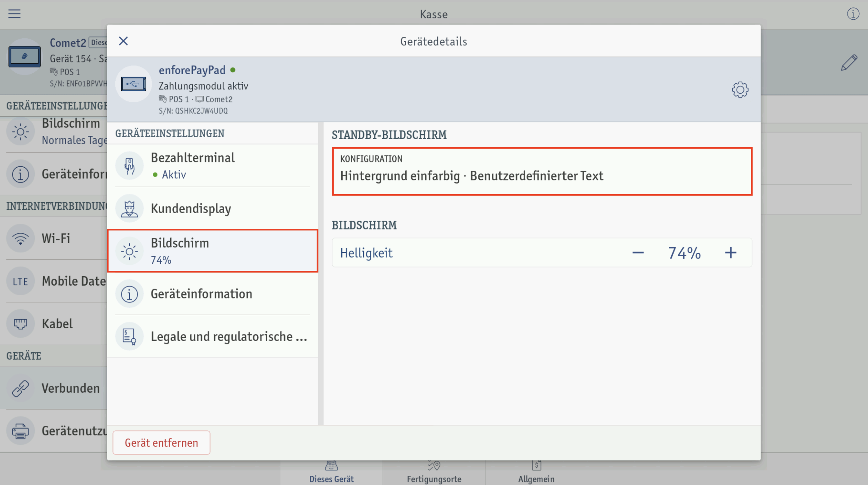Click the Kabel ethernet icon

pos(20,324)
